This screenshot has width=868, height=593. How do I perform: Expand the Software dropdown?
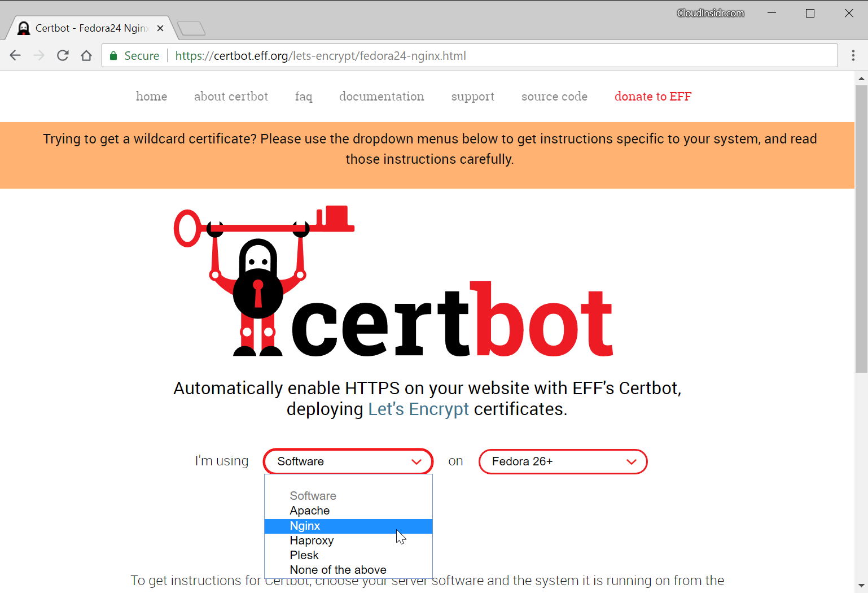pos(348,461)
